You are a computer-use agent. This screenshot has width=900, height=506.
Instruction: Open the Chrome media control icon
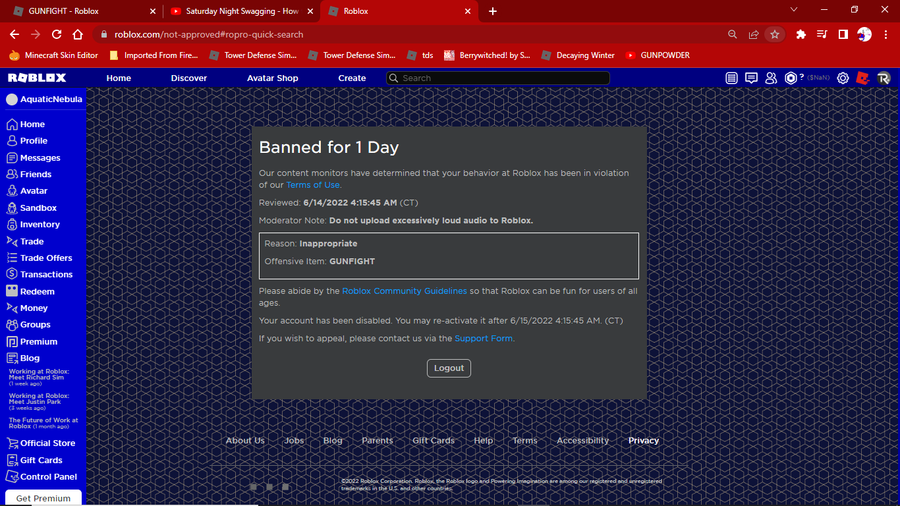[822, 34]
